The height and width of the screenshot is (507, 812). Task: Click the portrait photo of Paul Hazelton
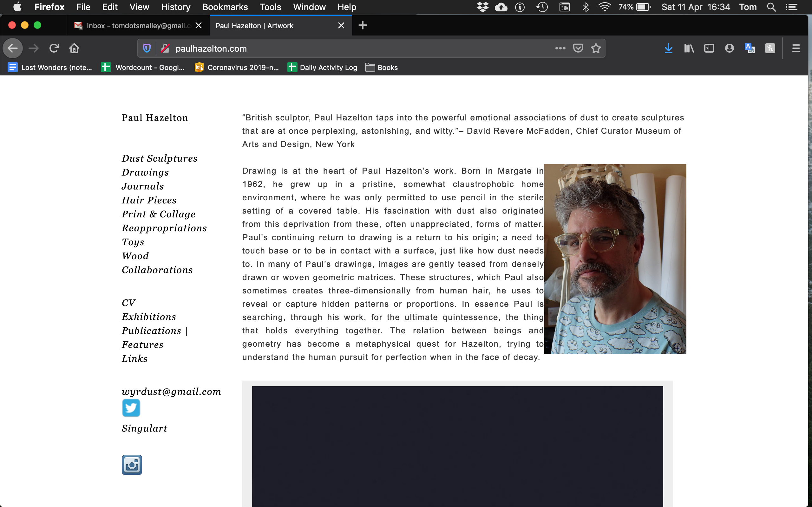coord(615,259)
